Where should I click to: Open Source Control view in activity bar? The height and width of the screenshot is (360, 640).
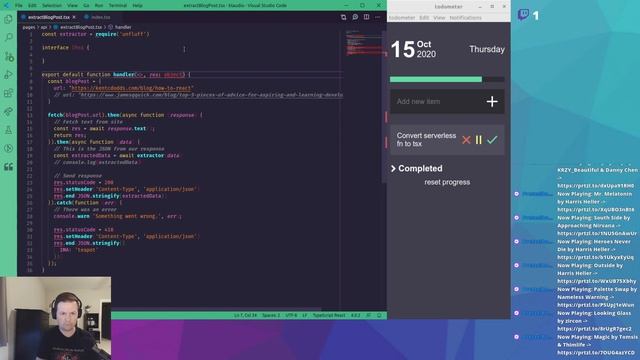[8, 56]
